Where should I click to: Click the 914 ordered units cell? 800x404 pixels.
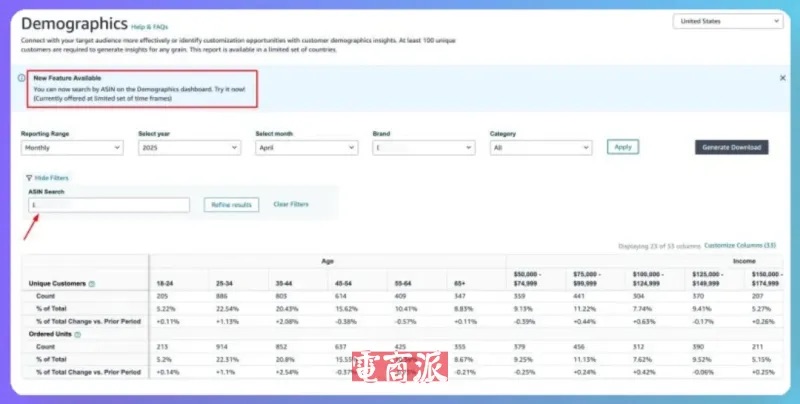[x=221, y=347]
